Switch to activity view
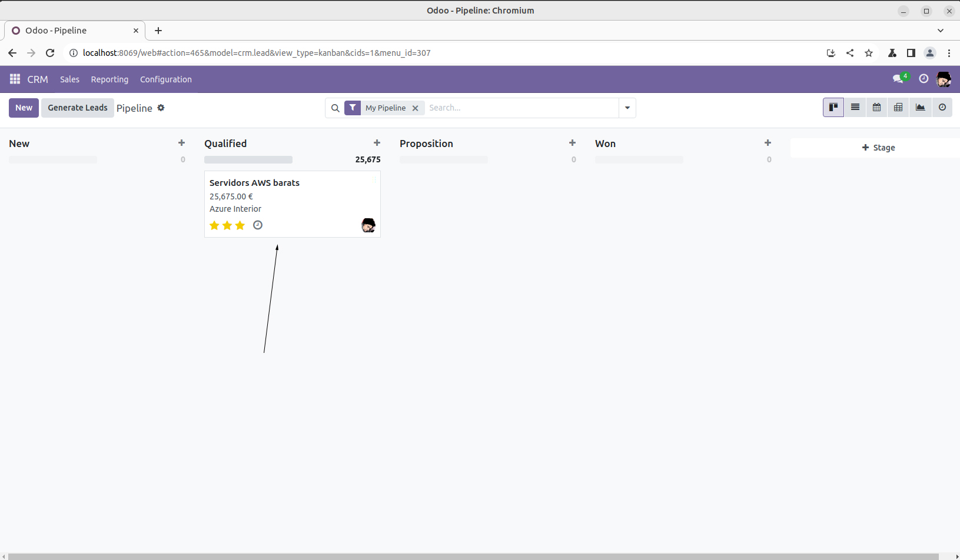The height and width of the screenshot is (560, 960). point(942,108)
